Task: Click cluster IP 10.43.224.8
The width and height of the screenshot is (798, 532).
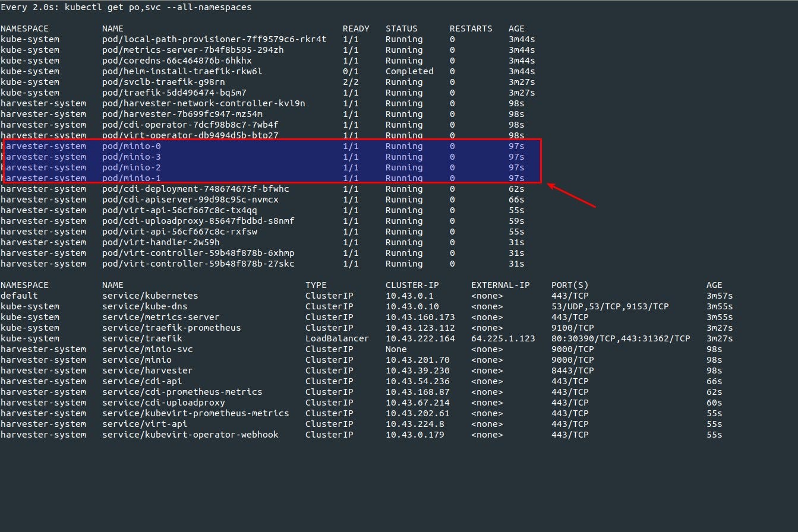Action: (x=415, y=424)
